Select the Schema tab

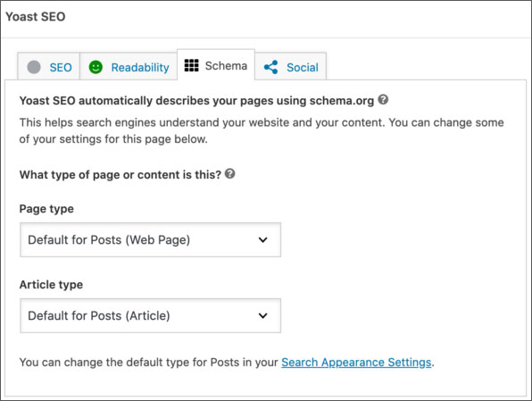coord(216,65)
